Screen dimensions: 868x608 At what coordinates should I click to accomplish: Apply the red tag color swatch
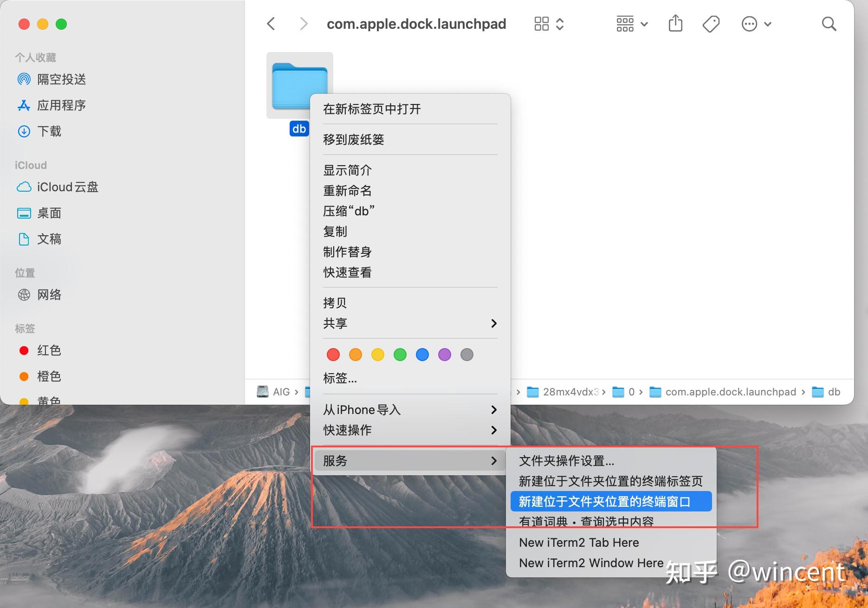coord(333,354)
